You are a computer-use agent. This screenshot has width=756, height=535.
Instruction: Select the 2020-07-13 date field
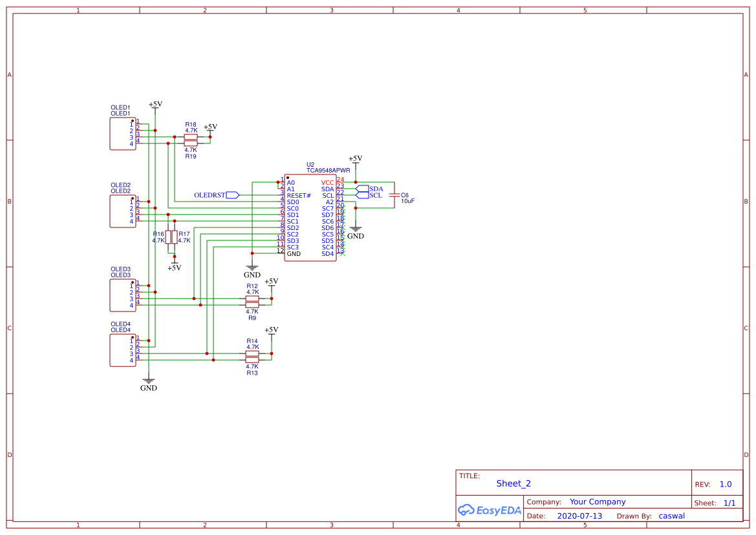[x=579, y=516]
